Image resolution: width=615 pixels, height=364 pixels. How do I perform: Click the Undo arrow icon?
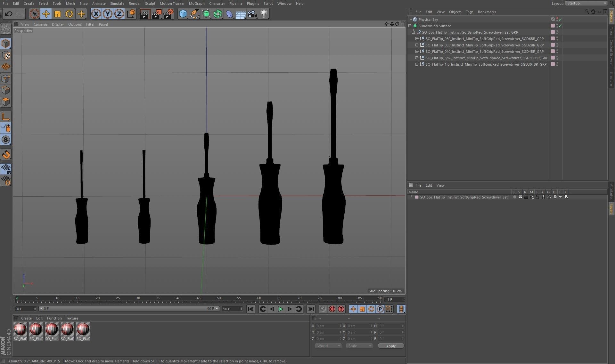pyautogui.click(x=9, y=14)
